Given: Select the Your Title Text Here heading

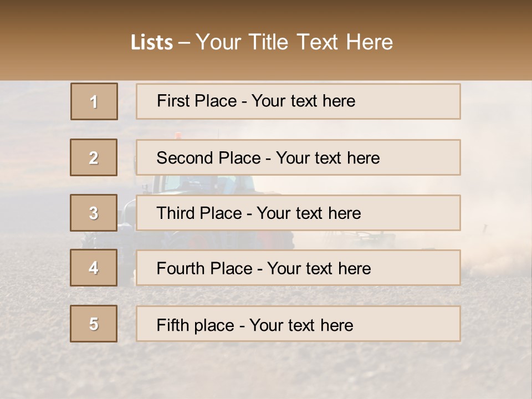Looking at the screenshot, I should pyautogui.click(x=294, y=42).
